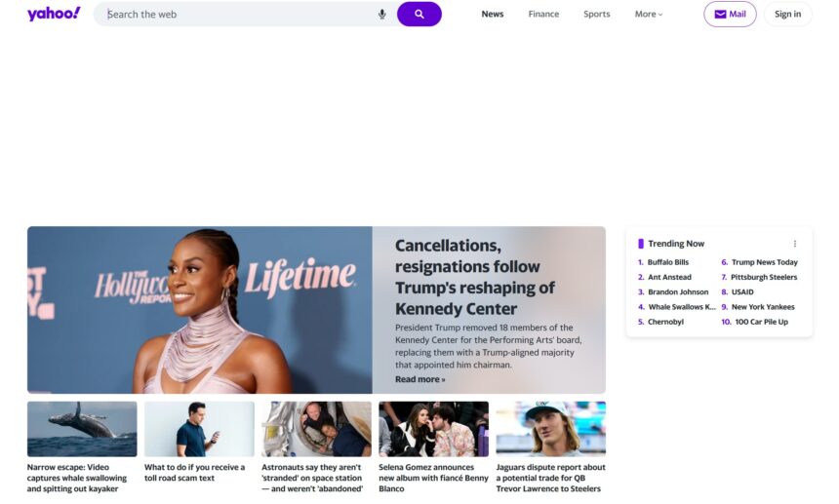Image resolution: width=839 pixels, height=504 pixels.
Task: Open the News tab
Action: pos(493,14)
